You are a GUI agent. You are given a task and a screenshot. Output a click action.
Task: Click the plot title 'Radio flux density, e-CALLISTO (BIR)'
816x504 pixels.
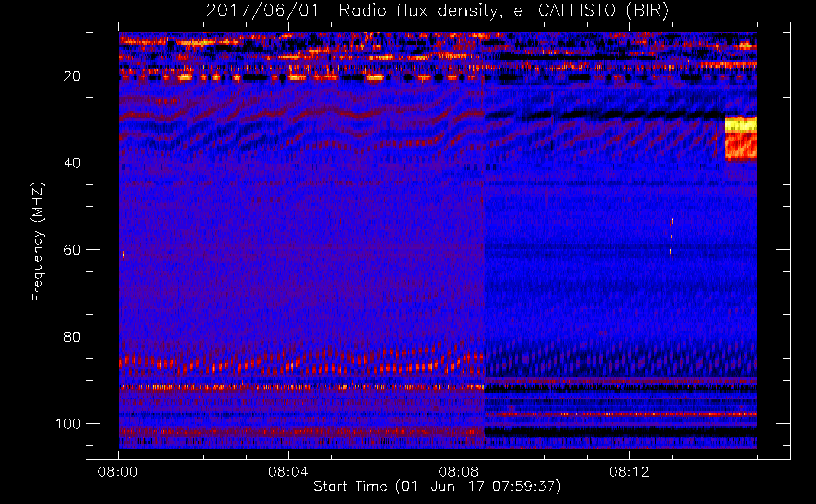click(503, 10)
